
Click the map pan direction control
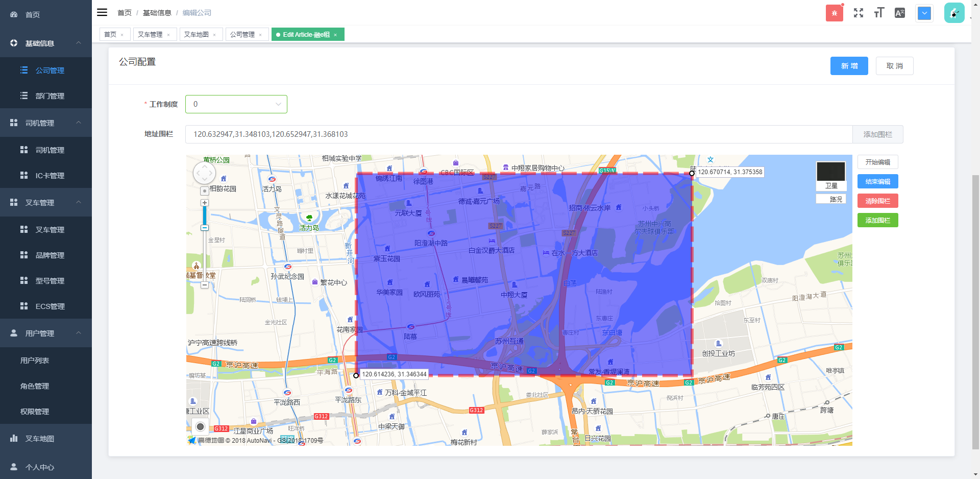click(204, 174)
